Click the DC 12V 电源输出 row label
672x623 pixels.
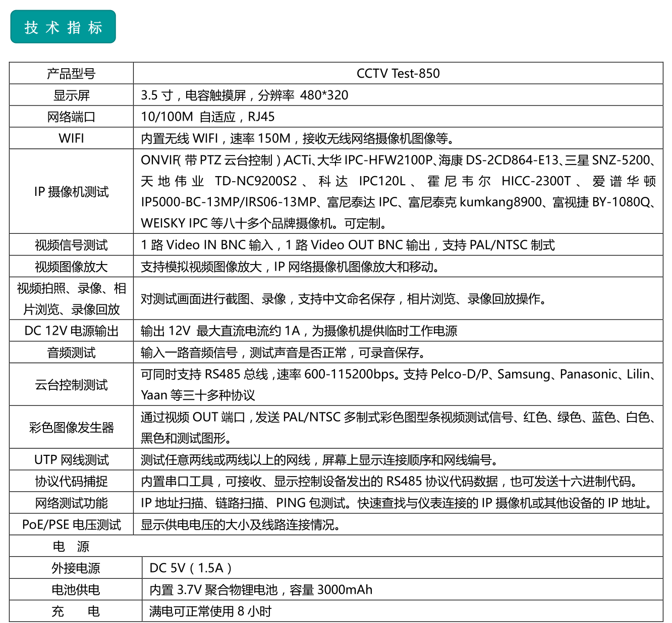click(x=71, y=331)
